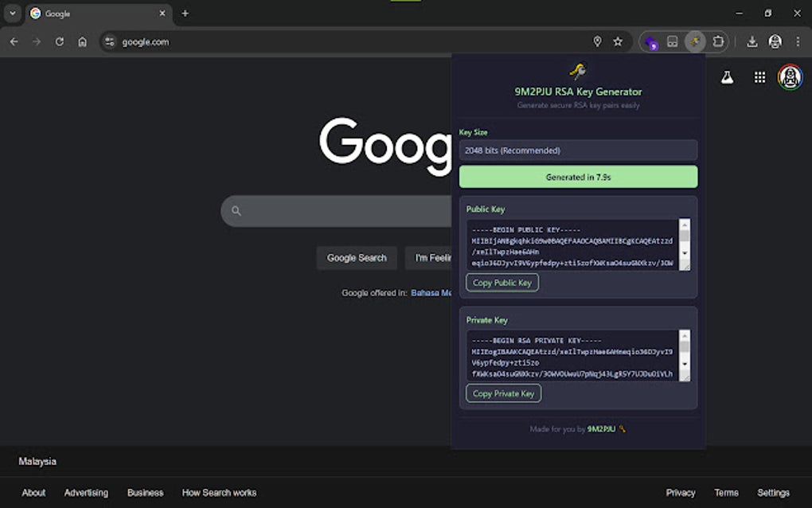Open the Key Size dropdown
The height and width of the screenshot is (508, 812).
(577, 150)
